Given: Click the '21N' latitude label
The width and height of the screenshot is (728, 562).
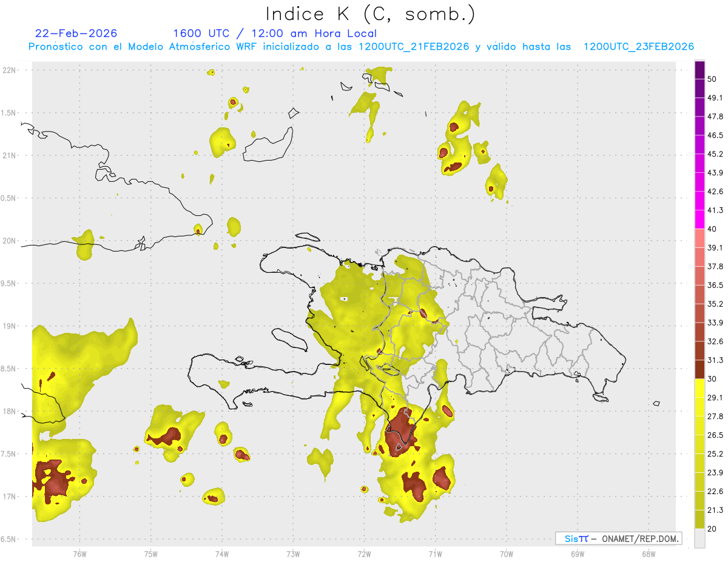Looking at the screenshot, I should coord(10,155).
